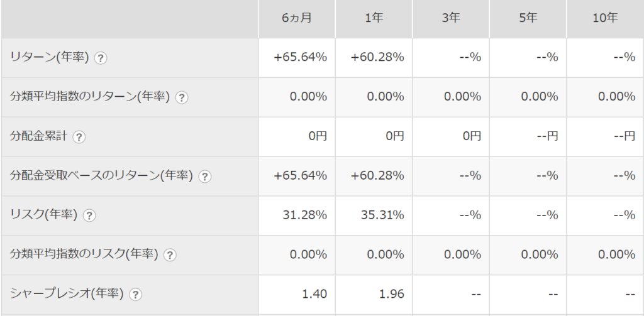644x316 pixels.
Task: Click the 6ヵ月 risk value 31.28%
Action: [x=305, y=215]
